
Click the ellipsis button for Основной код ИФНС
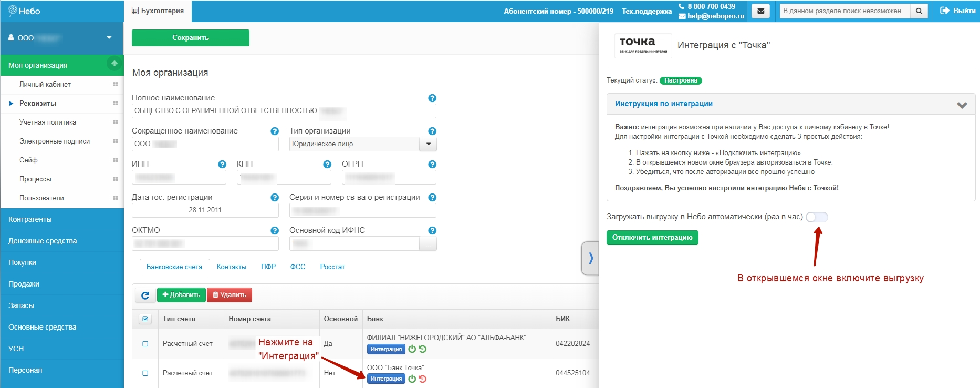(x=428, y=244)
